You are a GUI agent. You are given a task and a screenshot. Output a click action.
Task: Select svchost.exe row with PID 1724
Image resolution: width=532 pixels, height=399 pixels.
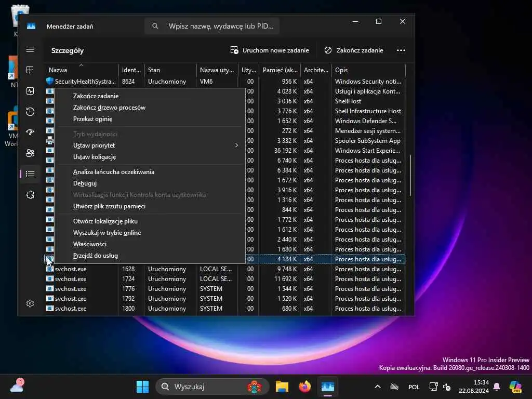[225, 279]
